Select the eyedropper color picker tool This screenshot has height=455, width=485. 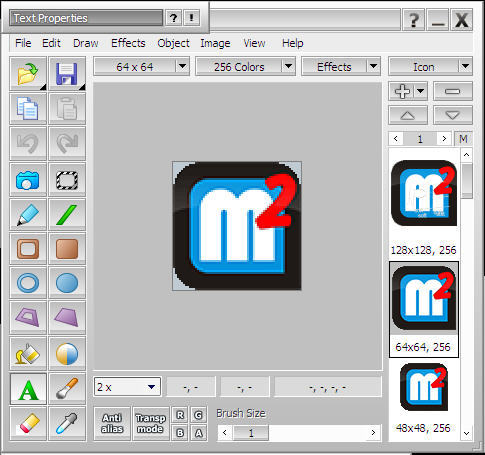[x=67, y=423]
